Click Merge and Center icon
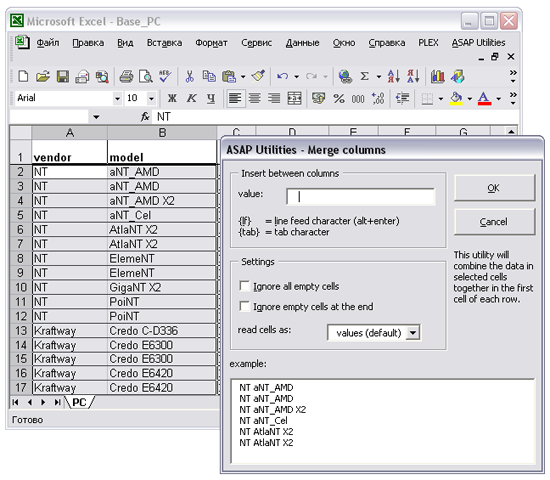550x480 pixels. click(x=294, y=98)
